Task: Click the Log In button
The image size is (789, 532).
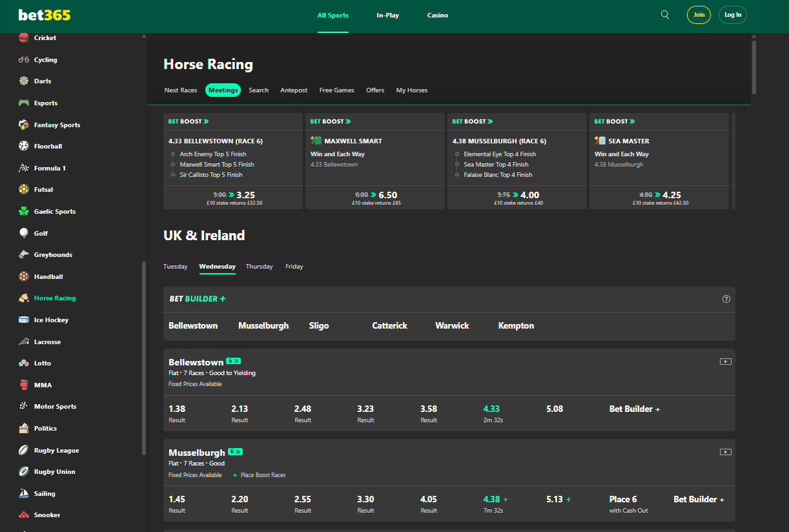Action: point(733,15)
